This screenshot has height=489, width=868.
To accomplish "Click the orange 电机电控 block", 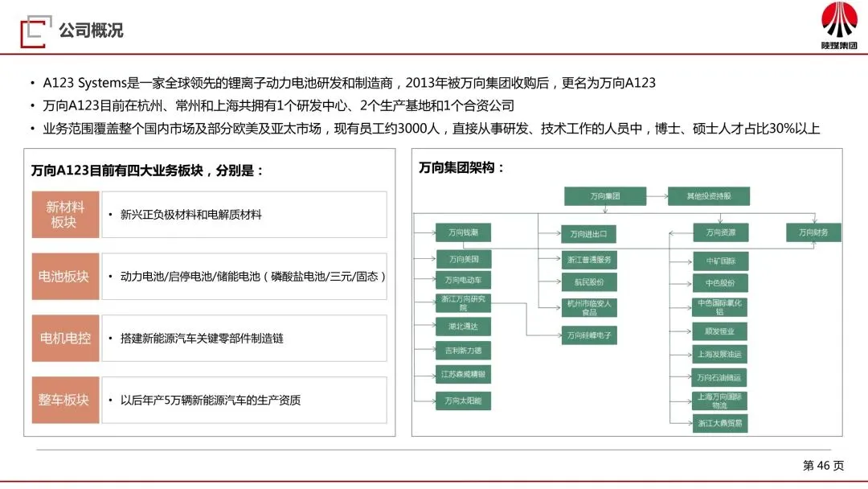I will 65,339.
